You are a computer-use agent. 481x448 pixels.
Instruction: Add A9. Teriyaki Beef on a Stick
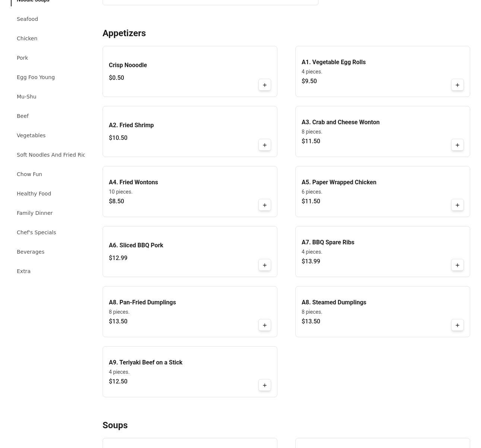[x=264, y=385]
